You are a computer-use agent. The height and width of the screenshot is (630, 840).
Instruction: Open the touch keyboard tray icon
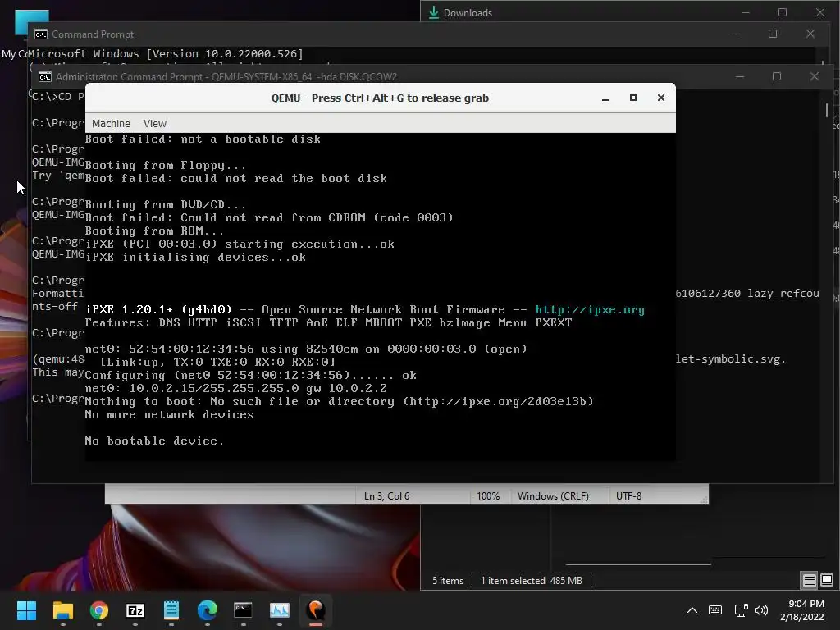click(x=715, y=610)
